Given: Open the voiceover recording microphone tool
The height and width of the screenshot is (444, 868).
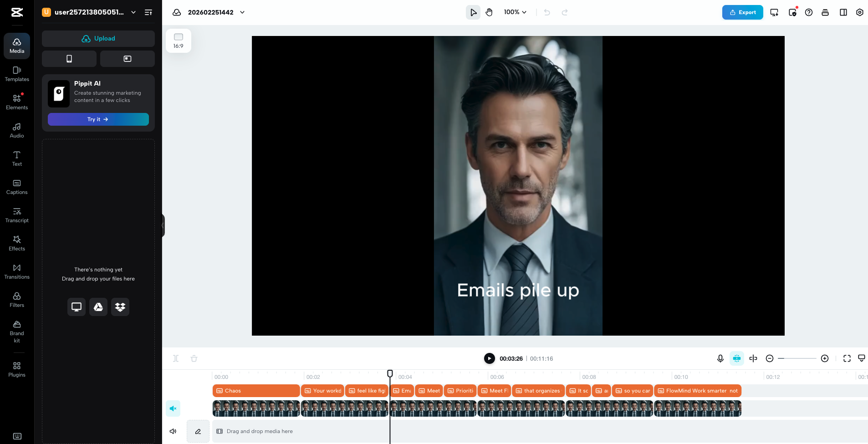Looking at the screenshot, I should (x=720, y=358).
